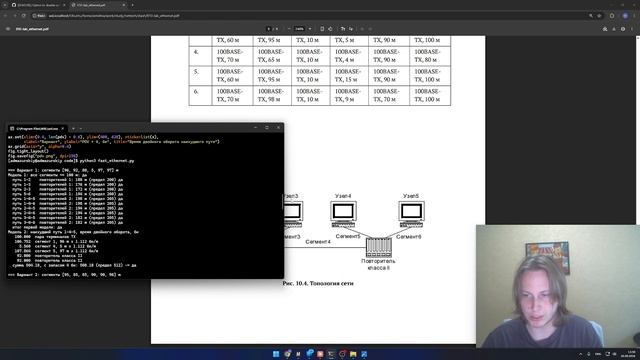This screenshot has width=640, height=360.
Task: Click terminal line starting "=== Вариант 1"
Action: coord(63,170)
